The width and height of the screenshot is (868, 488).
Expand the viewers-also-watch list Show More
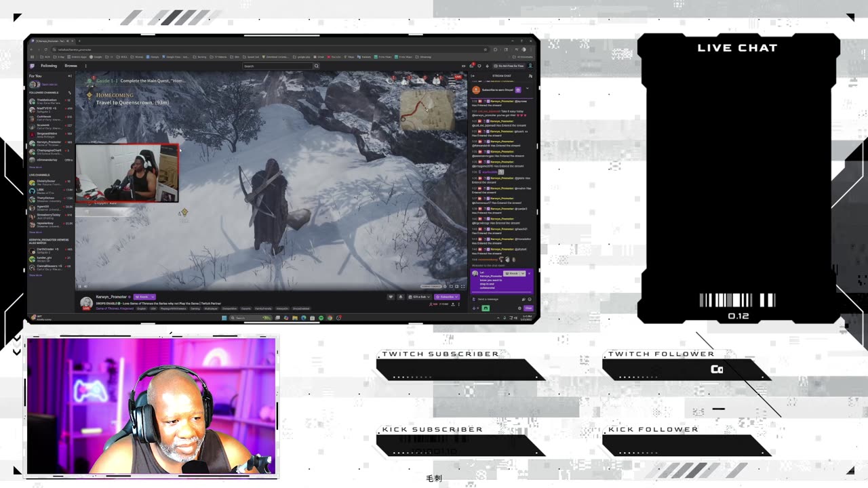[x=35, y=275]
